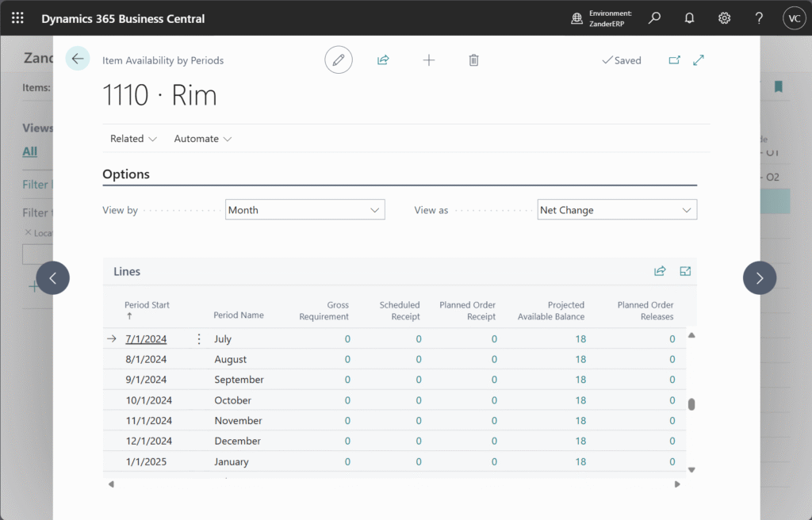Go to next record arrow
The height and width of the screenshot is (520, 812).
pyautogui.click(x=760, y=278)
